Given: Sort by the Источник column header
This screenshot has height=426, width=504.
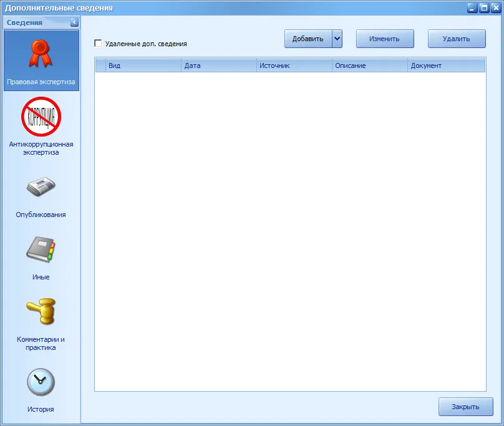Looking at the screenshot, I should tap(294, 65).
